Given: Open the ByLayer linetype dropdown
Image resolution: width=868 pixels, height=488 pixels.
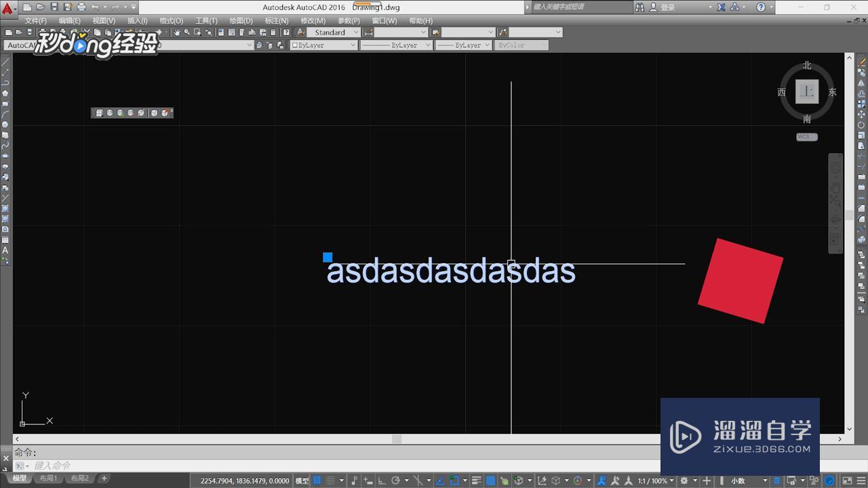Looking at the screenshot, I should point(396,45).
